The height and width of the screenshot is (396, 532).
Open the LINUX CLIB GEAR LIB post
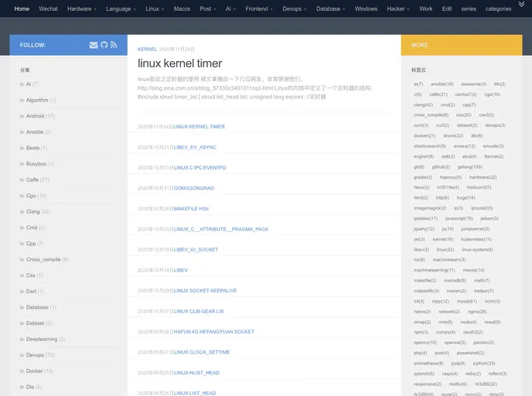coord(199,311)
